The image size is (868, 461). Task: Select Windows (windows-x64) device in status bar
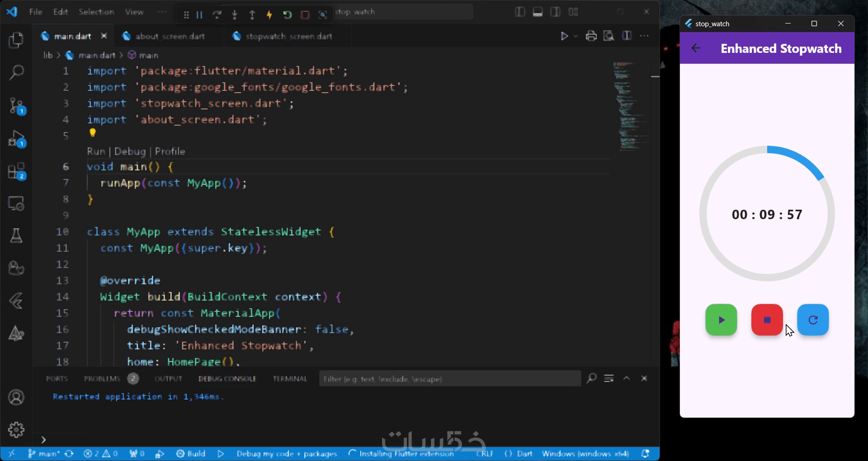tap(585, 453)
